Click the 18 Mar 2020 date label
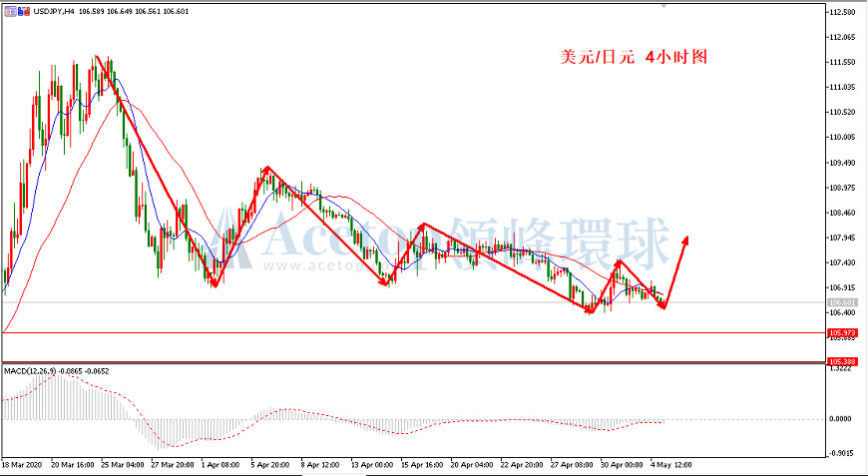868x476 pixels. [21, 464]
